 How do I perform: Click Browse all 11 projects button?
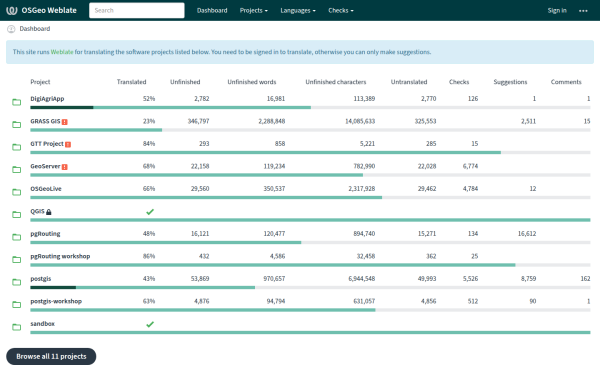(x=51, y=356)
